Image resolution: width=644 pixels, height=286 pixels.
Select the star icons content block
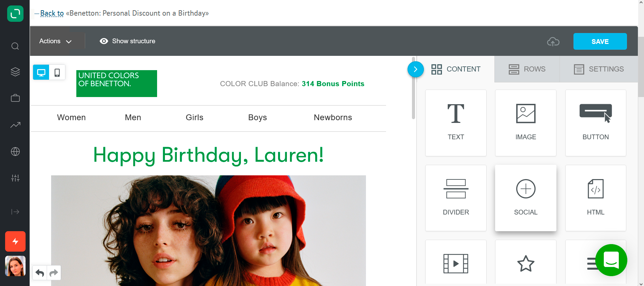526,262
